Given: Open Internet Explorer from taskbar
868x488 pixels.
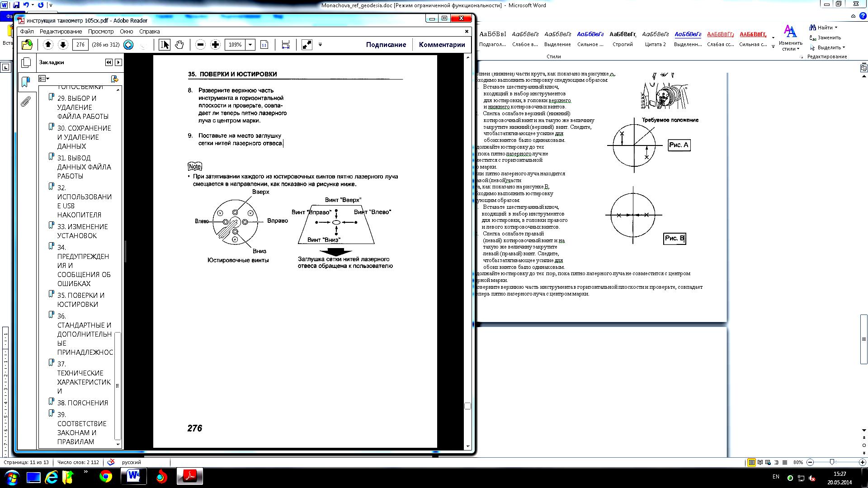Looking at the screenshot, I should click(51, 477).
